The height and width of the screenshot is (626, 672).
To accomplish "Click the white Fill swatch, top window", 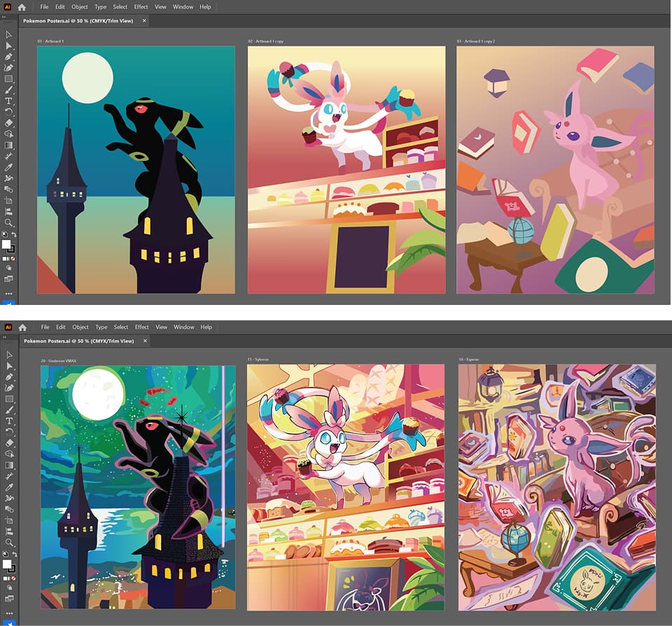I will coord(6,245).
